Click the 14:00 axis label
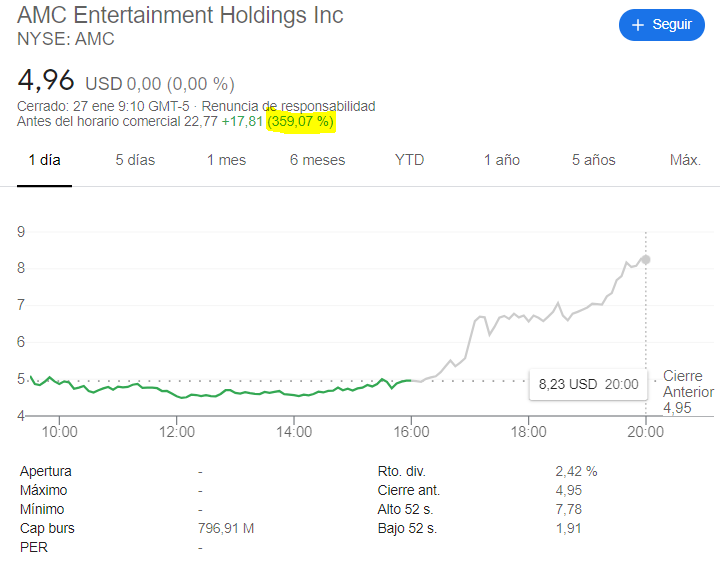 pyautogui.click(x=294, y=432)
